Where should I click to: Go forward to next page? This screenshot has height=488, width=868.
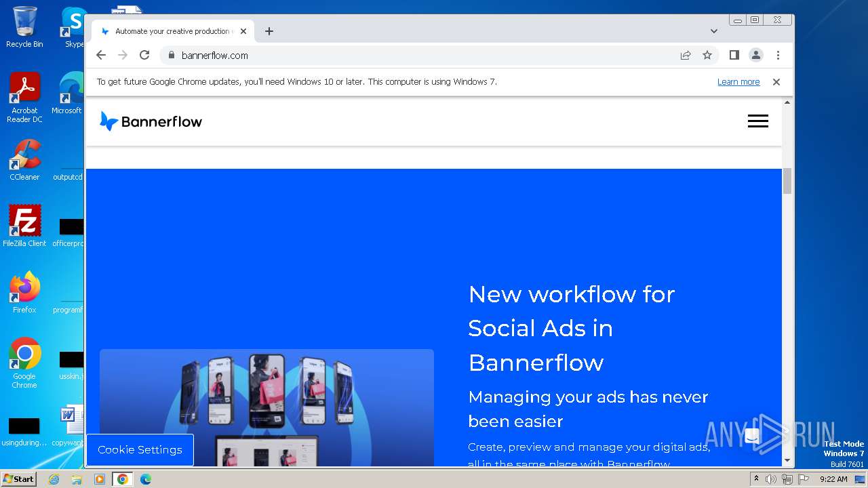(x=123, y=56)
